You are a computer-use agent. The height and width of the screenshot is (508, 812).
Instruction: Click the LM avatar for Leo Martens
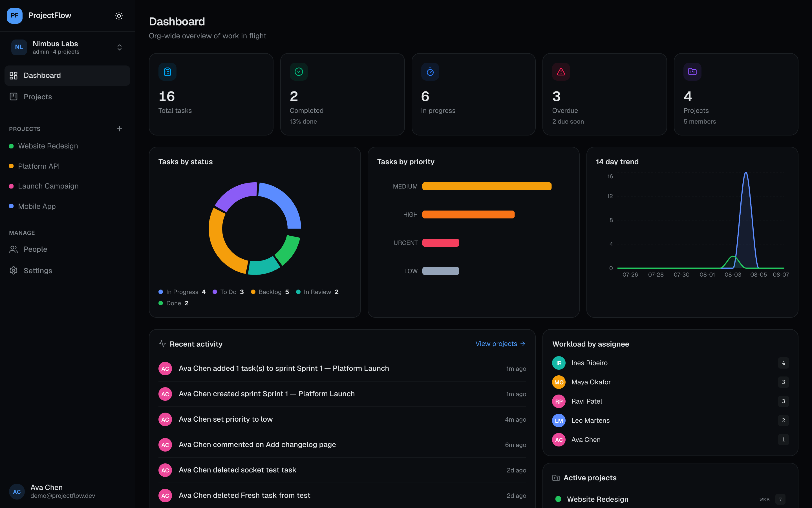(x=559, y=420)
